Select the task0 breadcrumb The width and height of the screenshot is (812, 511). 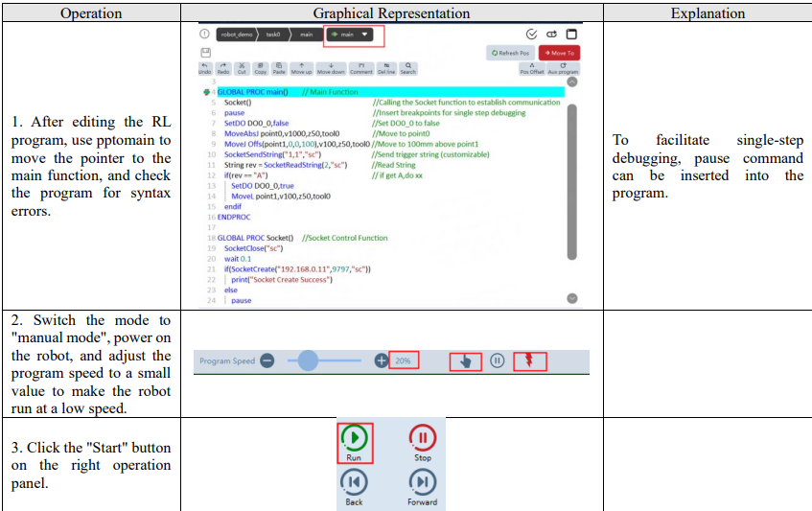273,35
